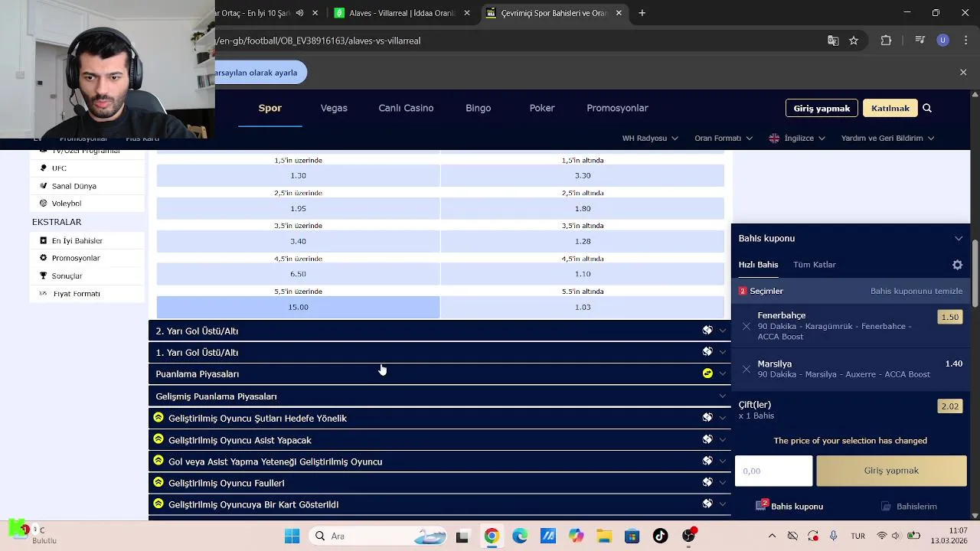Go to Bingo section
This screenshot has width=980, height=551.
point(478,108)
